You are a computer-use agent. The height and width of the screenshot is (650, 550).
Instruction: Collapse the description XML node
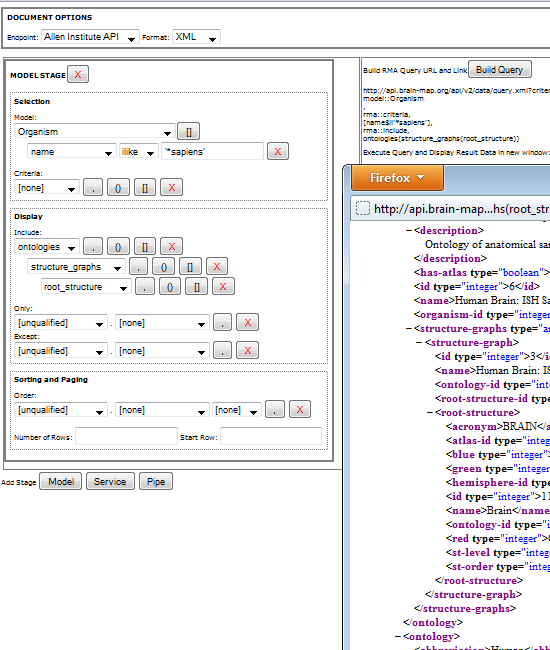409,230
